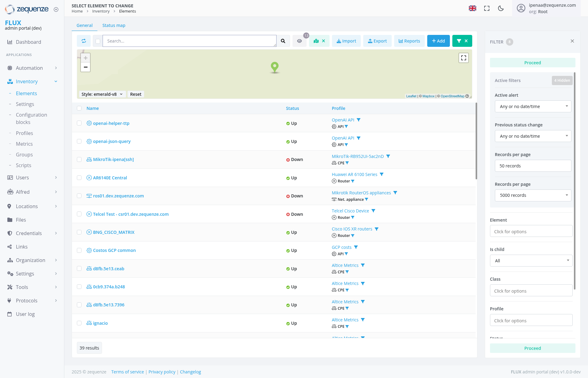Click filter funnel beside Mikrotik RouterOS appliances

tap(395, 193)
